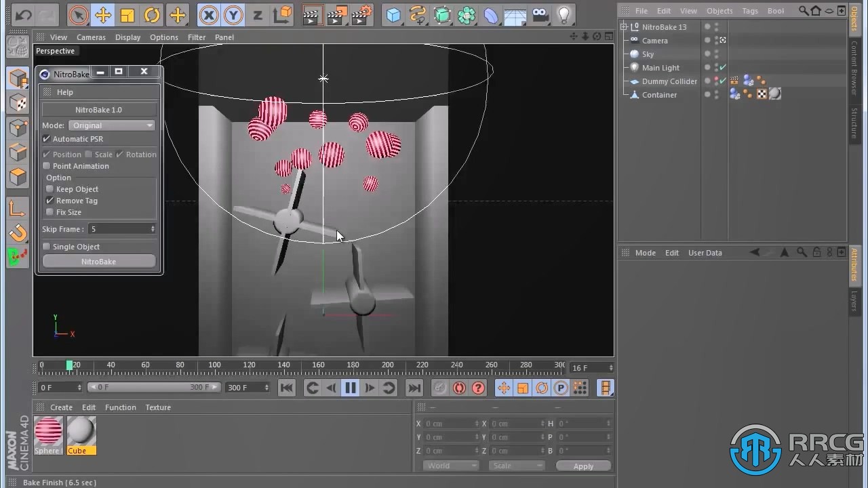The width and height of the screenshot is (868, 488).
Task: Go to start of timeline
Action: tap(287, 388)
